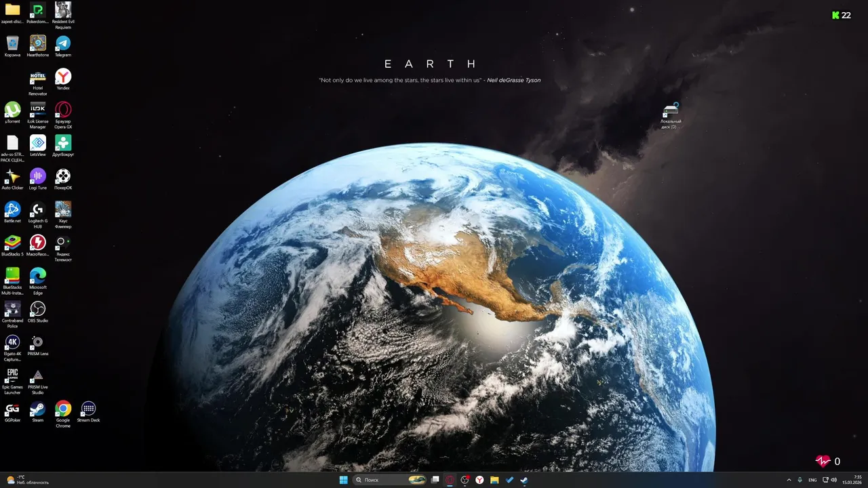Select the Logitech G HUB icon
Image resolution: width=868 pixels, height=488 pixels.
coord(38,215)
